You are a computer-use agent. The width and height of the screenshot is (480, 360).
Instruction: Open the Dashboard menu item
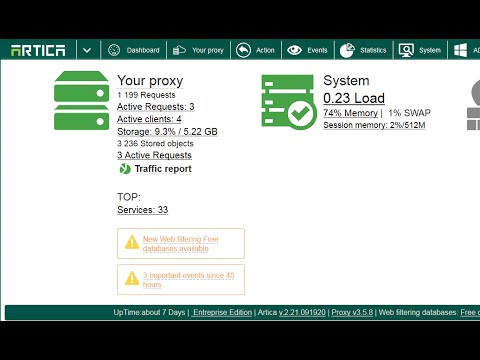click(143, 50)
